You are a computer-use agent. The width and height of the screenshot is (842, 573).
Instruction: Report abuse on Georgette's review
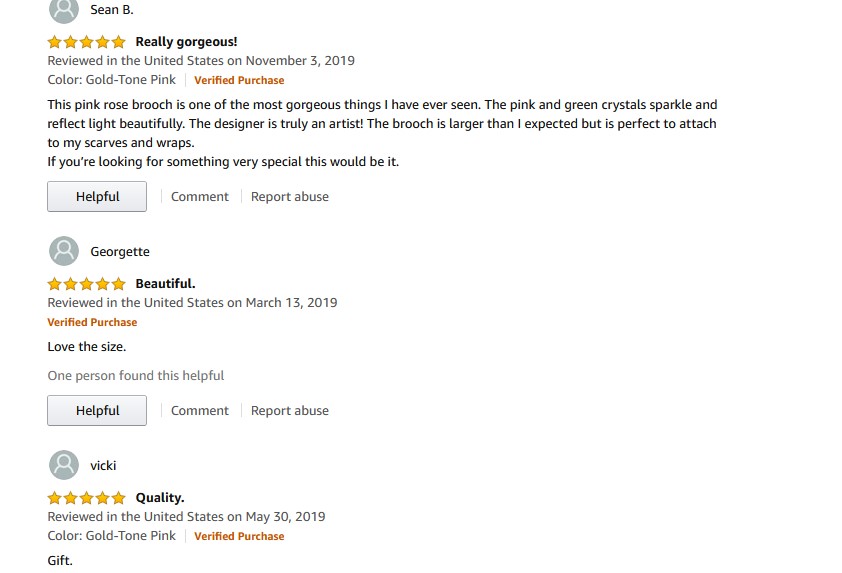click(x=290, y=411)
